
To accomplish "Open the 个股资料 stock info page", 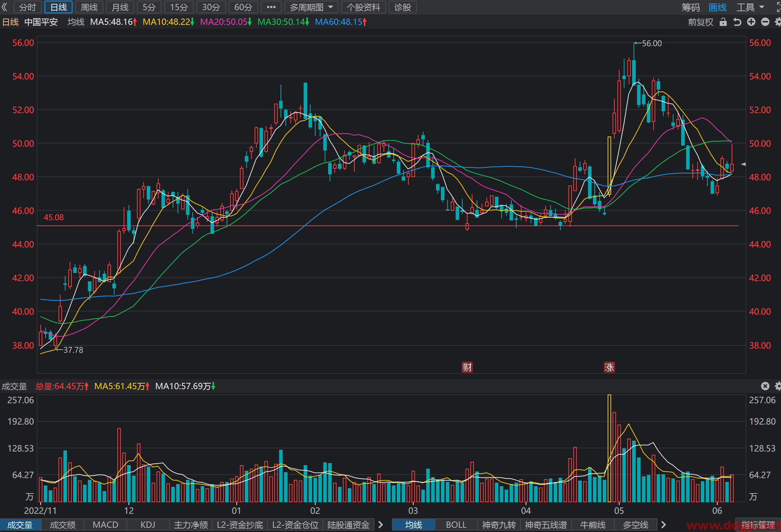I will pos(364,7).
